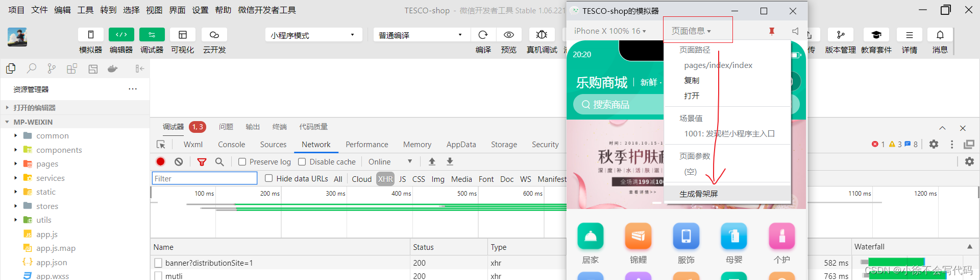This screenshot has height=280, width=980.
Task: Open the 居家 category in simulator
Action: (x=591, y=244)
